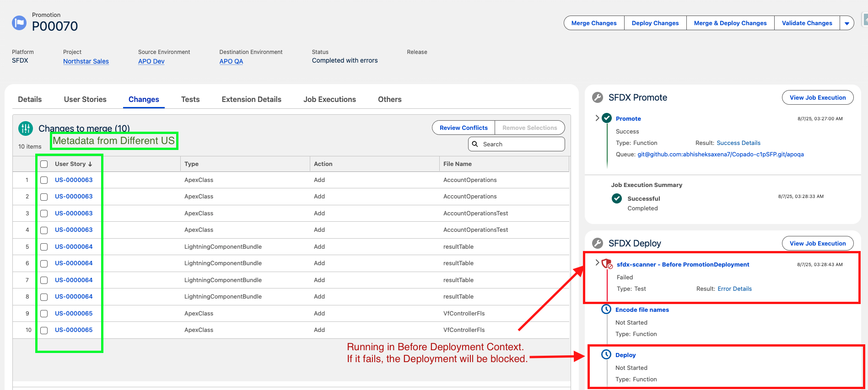
Task: Click the SFDX Deploy wrench icon
Action: click(x=598, y=243)
